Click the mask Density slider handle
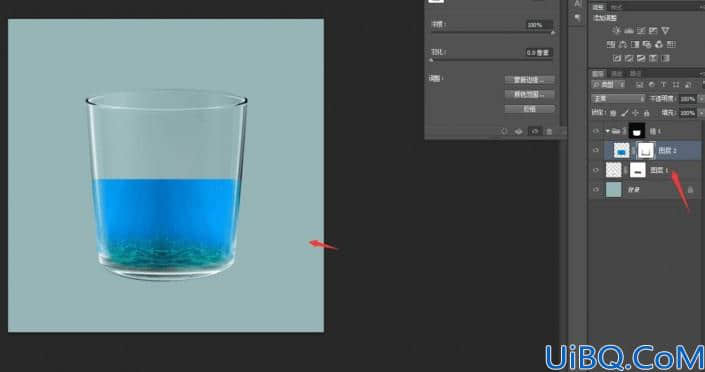This screenshot has width=705, height=372. pyautogui.click(x=553, y=32)
